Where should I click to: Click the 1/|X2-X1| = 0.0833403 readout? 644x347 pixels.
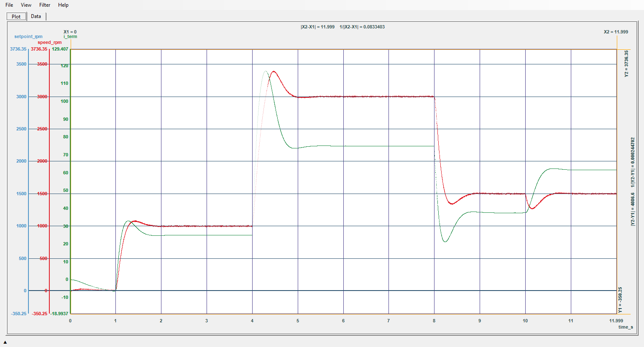click(362, 27)
